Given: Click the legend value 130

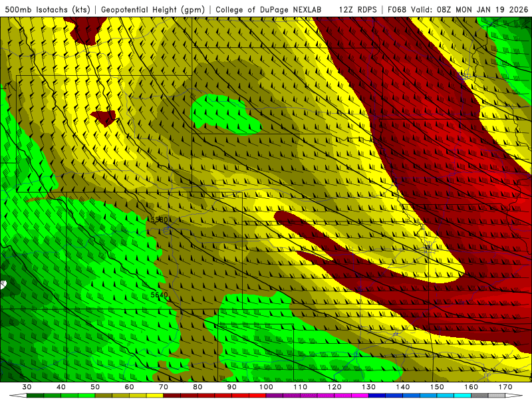Looking at the screenshot, I should (x=368, y=387).
